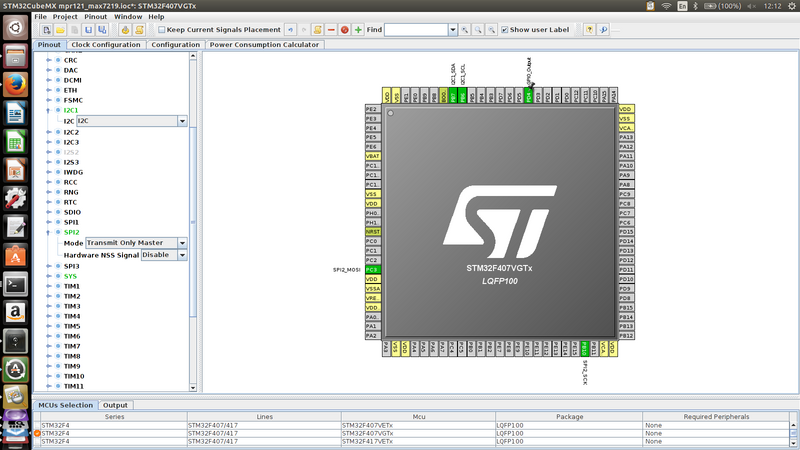Image resolution: width=800 pixels, height=450 pixels.
Task: Click the New Project toolbar icon
Action: tap(46, 30)
